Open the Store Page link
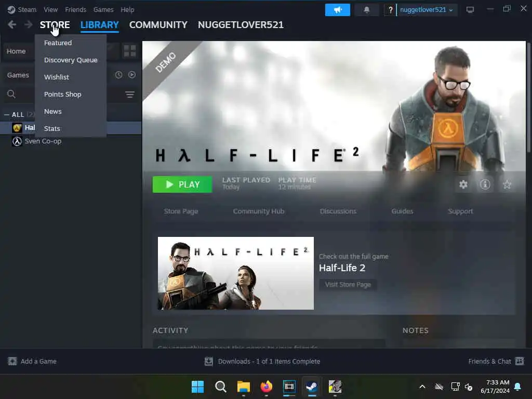Viewport: 532px width, 399px height. coord(181,211)
